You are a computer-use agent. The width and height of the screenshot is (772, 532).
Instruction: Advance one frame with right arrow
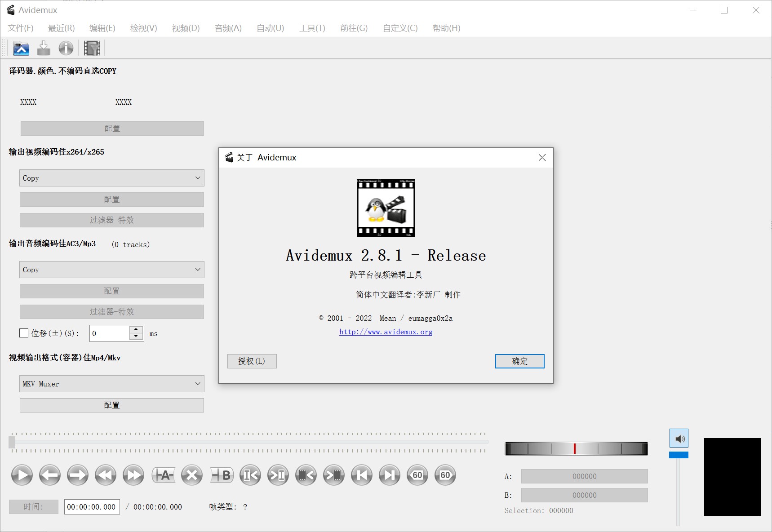(78, 475)
